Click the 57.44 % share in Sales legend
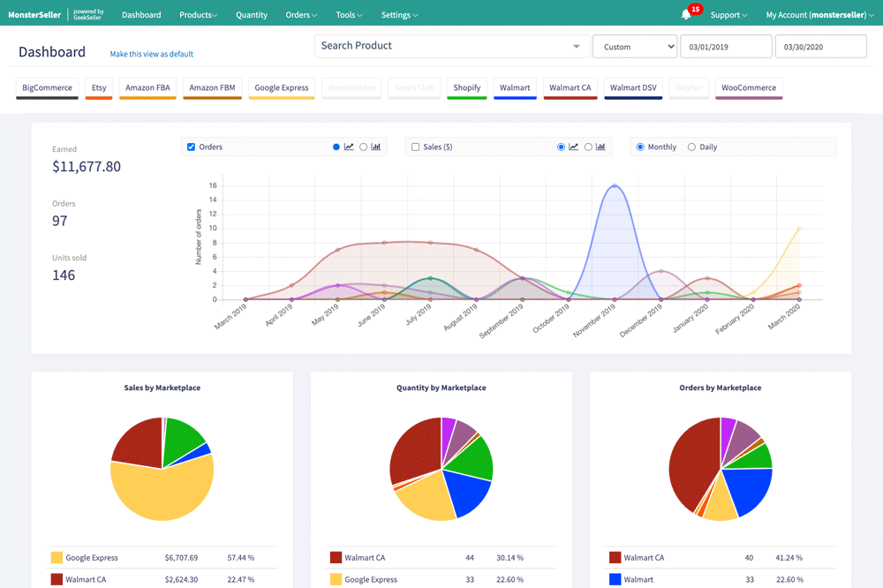 (x=241, y=558)
